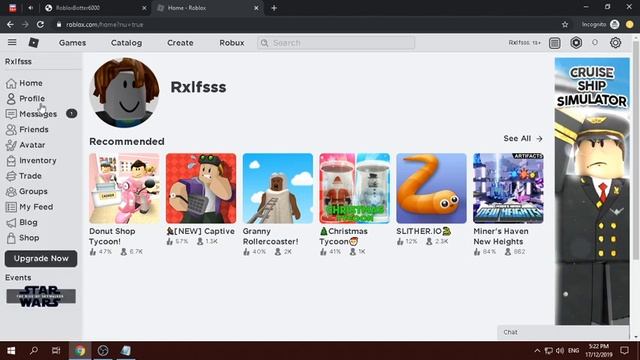
Task: Click the search magnifier icon in search bar
Action: [264, 43]
